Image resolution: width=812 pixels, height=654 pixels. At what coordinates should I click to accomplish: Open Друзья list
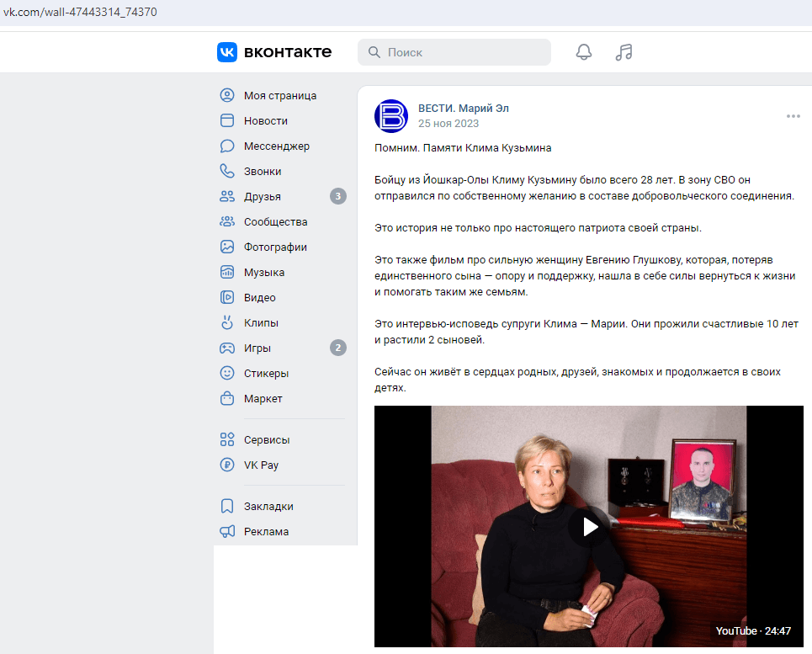[x=262, y=197]
